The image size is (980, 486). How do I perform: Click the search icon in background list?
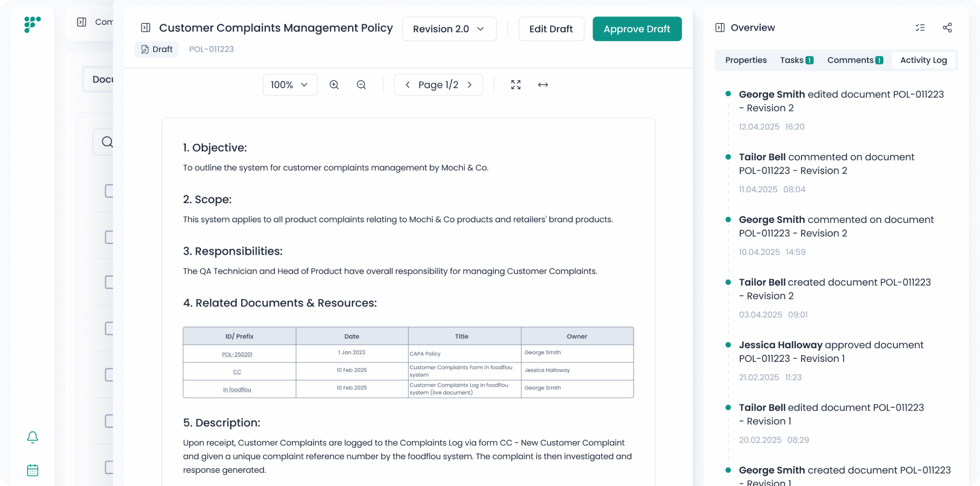point(107,142)
